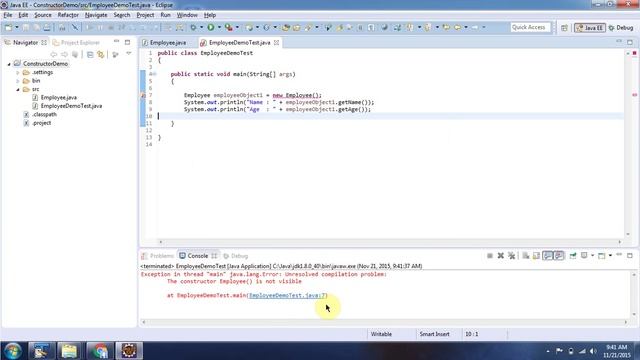Click Remove All Terminated Launches icon
The width and height of the screenshot is (640, 360).
point(512,256)
